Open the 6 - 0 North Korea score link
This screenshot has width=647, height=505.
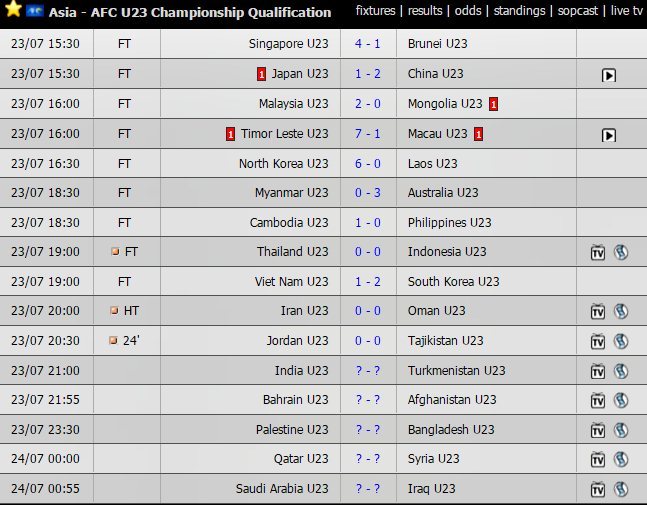(368, 163)
